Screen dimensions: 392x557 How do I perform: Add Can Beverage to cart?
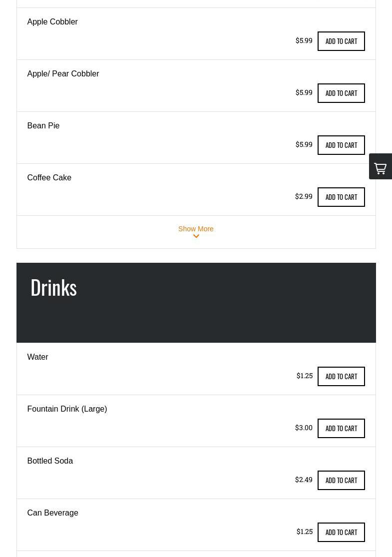[x=341, y=532]
